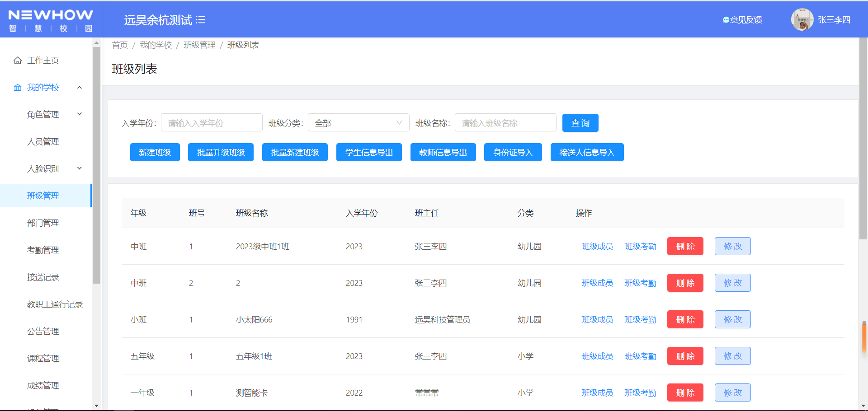Open 课程管理 in the sidebar
This screenshot has height=411, width=868.
43,359
